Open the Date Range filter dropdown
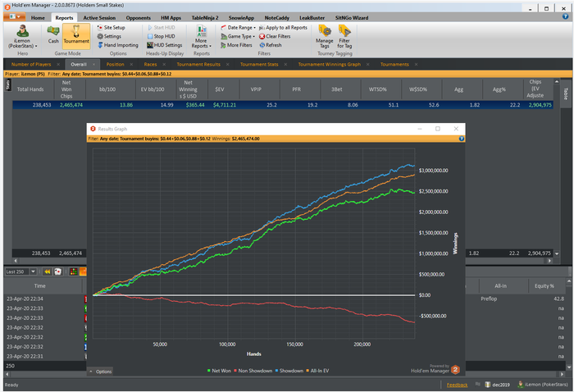The height and width of the screenshot is (392, 574). (x=238, y=27)
